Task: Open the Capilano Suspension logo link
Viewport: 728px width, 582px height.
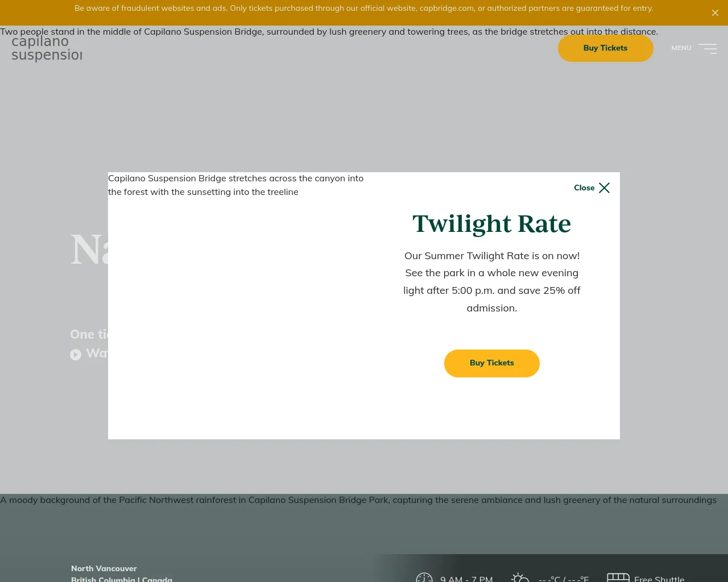Action: (47, 48)
